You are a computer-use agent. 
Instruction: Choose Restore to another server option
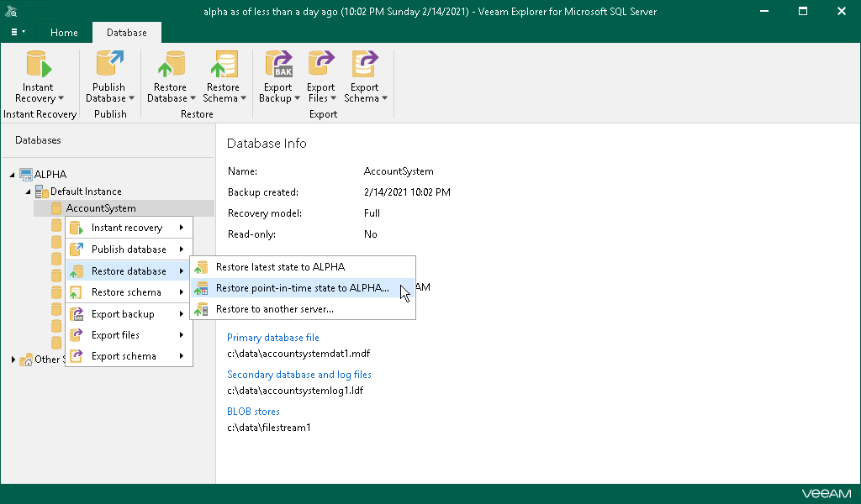274,309
